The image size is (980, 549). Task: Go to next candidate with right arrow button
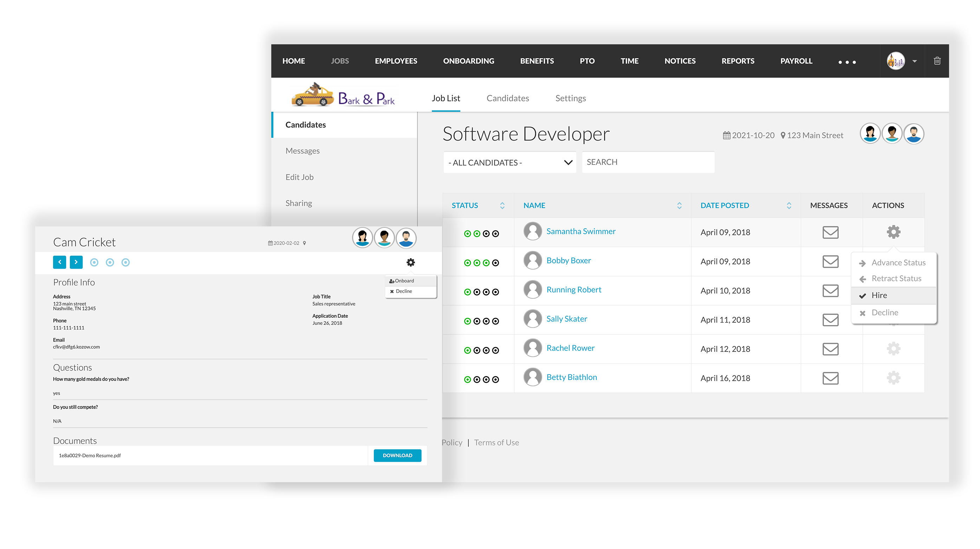76,262
